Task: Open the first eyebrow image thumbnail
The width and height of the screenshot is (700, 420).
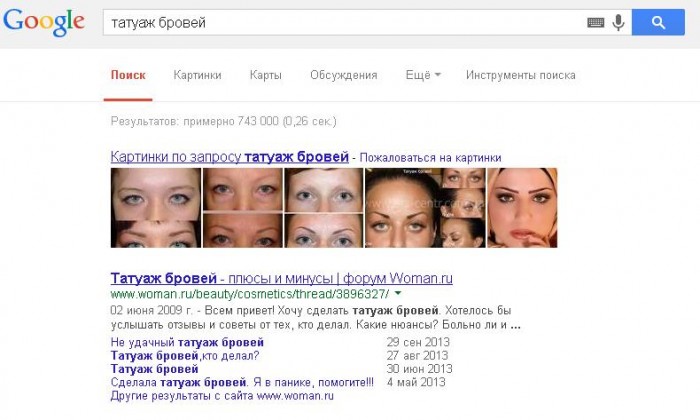Action: [x=156, y=208]
